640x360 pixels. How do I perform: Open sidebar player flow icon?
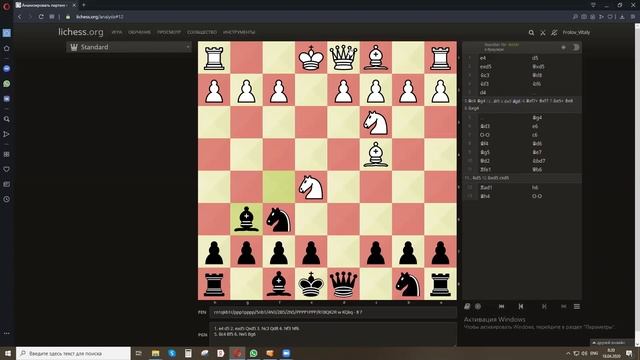tap(7, 134)
